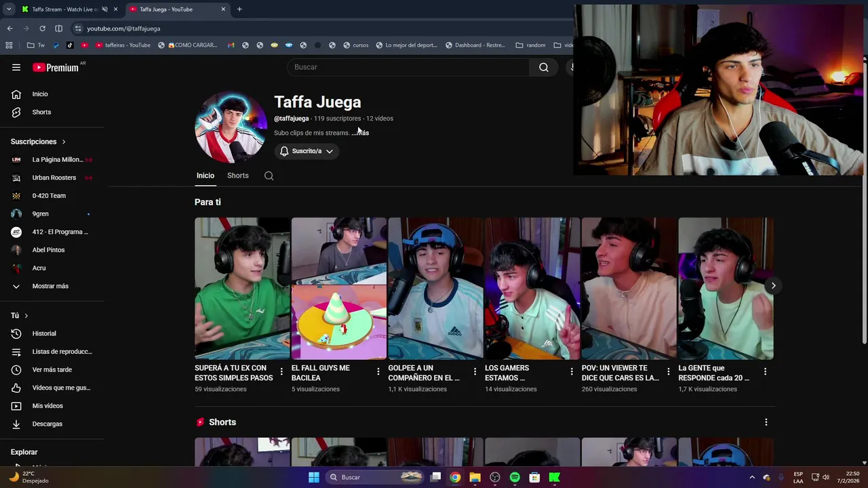This screenshot has width=868, height=488.
Task: Go back in the browser
Action: (9, 28)
